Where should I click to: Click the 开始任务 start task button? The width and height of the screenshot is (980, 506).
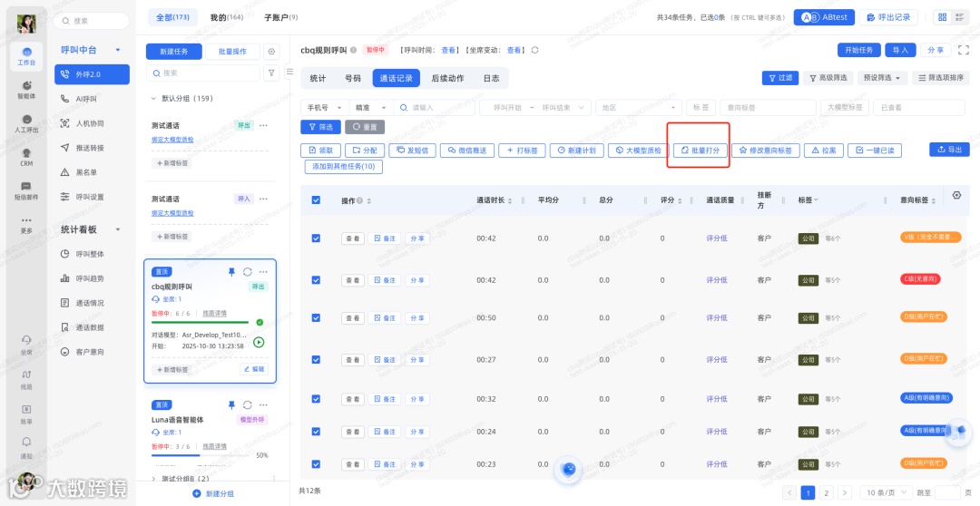point(858,50)
